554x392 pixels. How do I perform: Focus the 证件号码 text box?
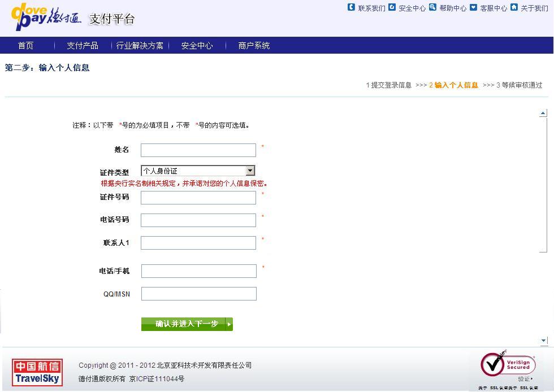[x=198, y=198]
